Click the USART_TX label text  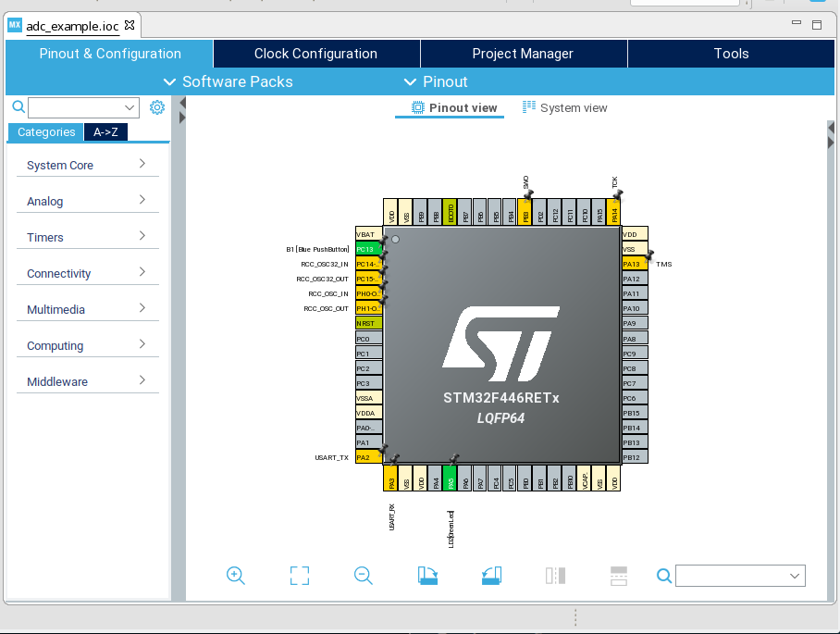331,457
